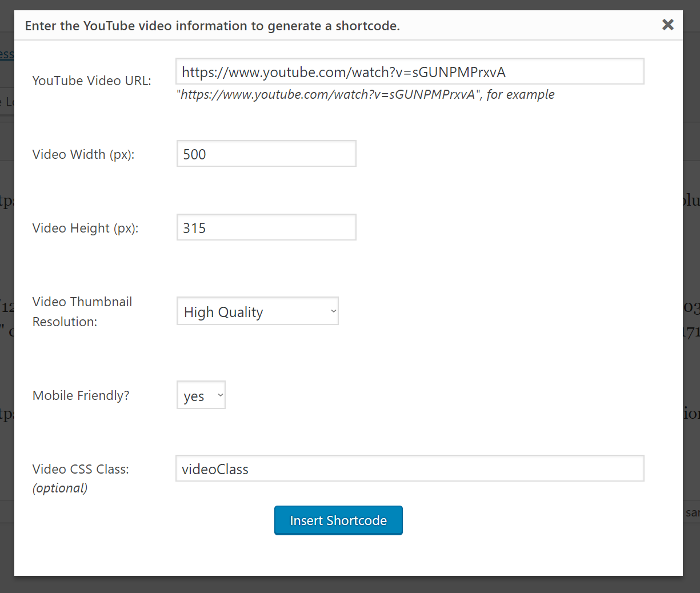
Task: Click the 'YouTube Video URL:' label
Action: click(92, 81)
